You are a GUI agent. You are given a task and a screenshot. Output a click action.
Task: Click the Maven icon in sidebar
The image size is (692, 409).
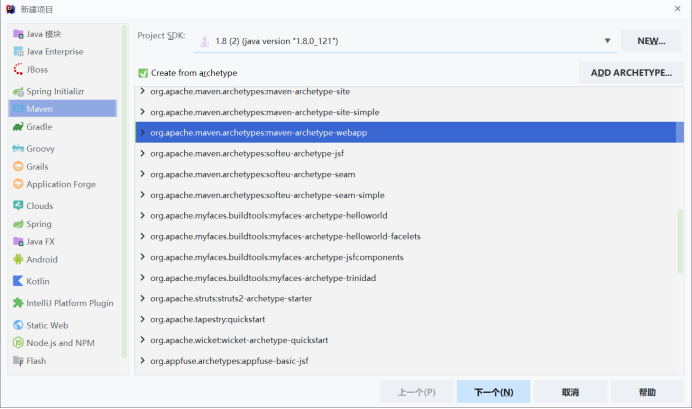tap(18, 109)
